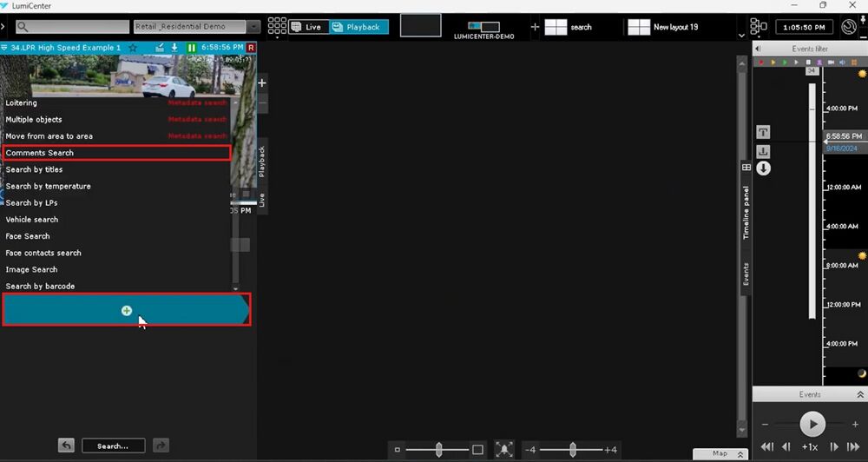868x462 pixels.
Task: Toggle the red event filter flag
Action: tap(761, 63)
